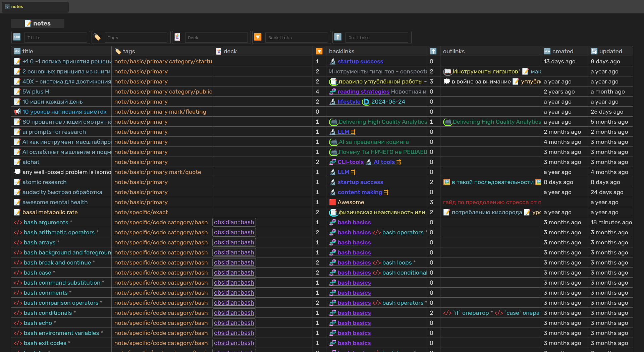Viewport: 644px width, 352px height.
Task: Open the reading strategies backlink
Action: [x=363, y=92]
